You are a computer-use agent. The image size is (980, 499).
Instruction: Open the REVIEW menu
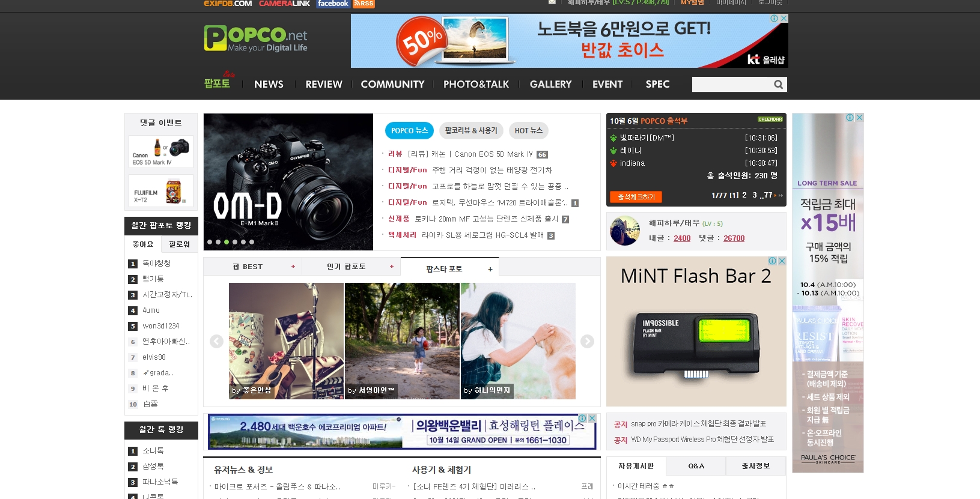324,84
